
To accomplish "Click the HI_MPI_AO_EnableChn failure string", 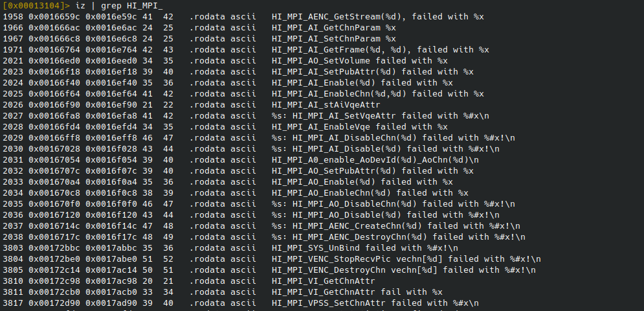I will (x=370, y=192).
